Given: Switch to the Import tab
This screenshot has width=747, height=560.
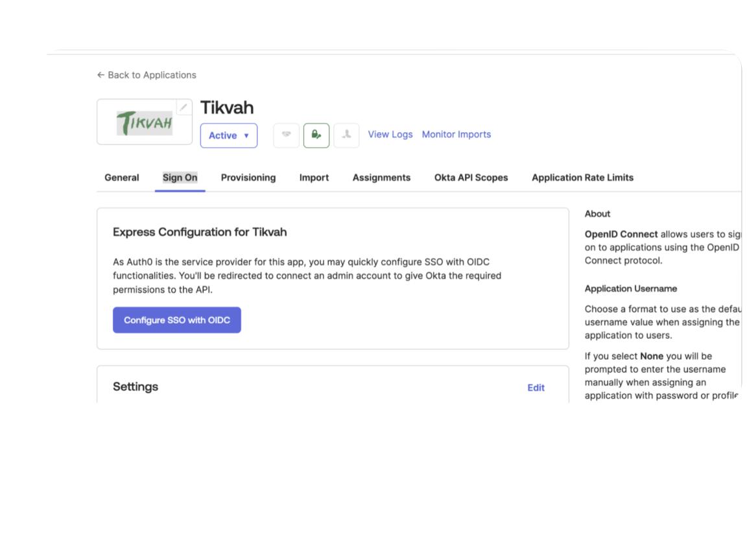Looking at the screenshot, I should click(x=314, y=178).
